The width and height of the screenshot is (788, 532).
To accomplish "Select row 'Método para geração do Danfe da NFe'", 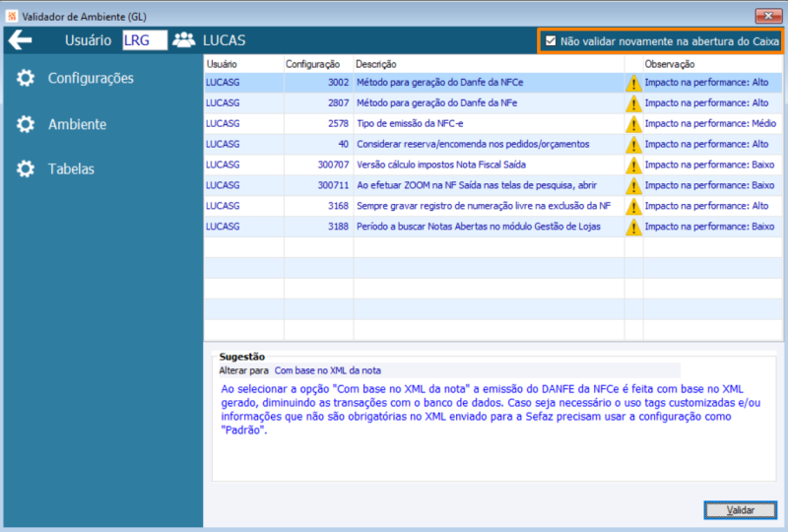I will coord(493,103).
